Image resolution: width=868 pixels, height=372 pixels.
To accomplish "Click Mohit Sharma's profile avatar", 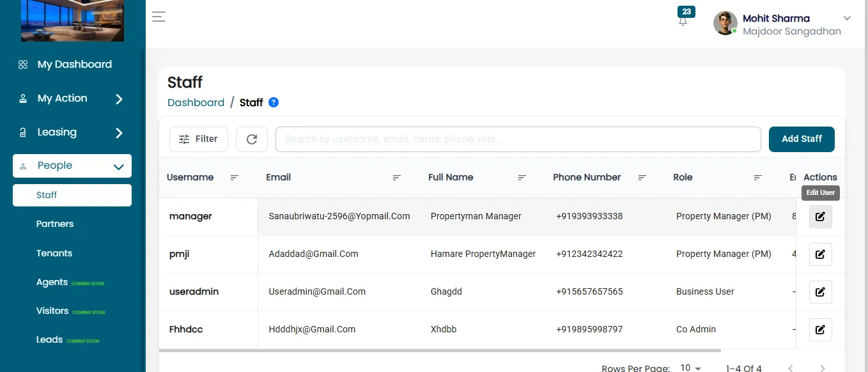I will tap(725, 24).
